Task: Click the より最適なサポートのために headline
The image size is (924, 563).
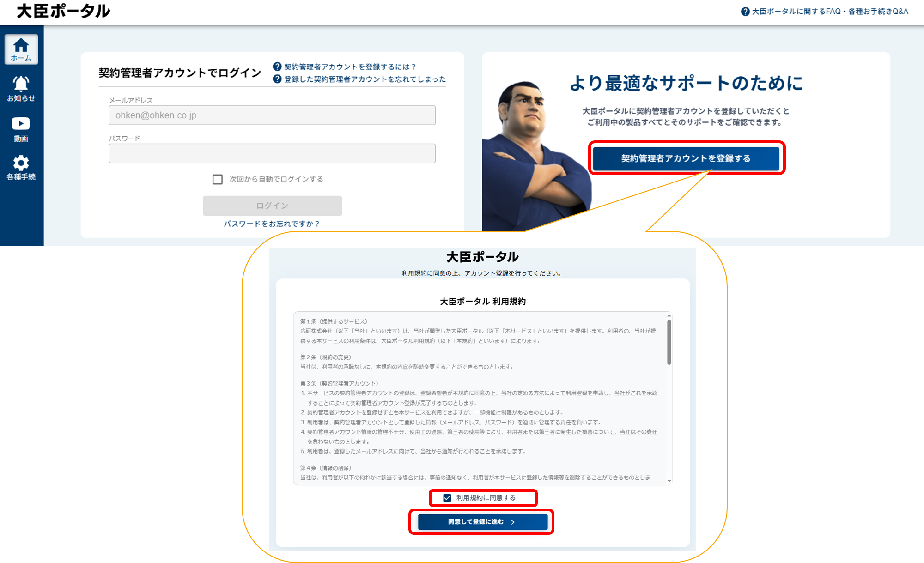Action: 686,83
